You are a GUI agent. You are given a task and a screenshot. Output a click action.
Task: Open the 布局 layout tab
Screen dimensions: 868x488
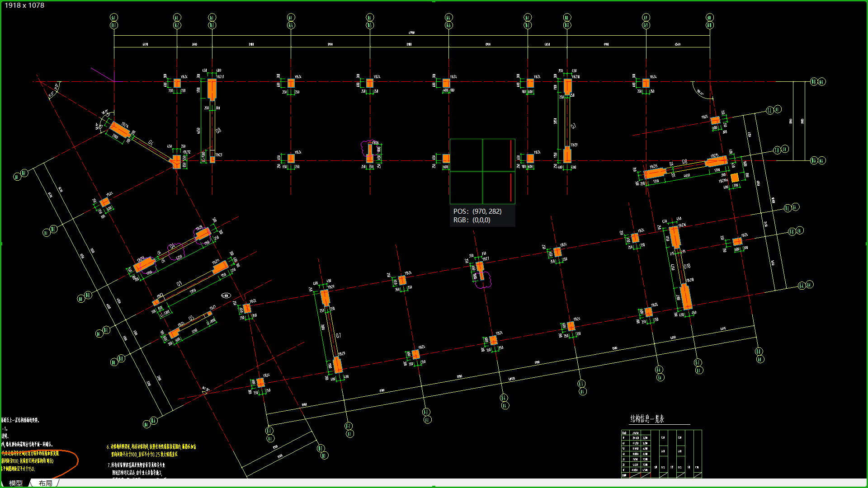click(45, 483)
